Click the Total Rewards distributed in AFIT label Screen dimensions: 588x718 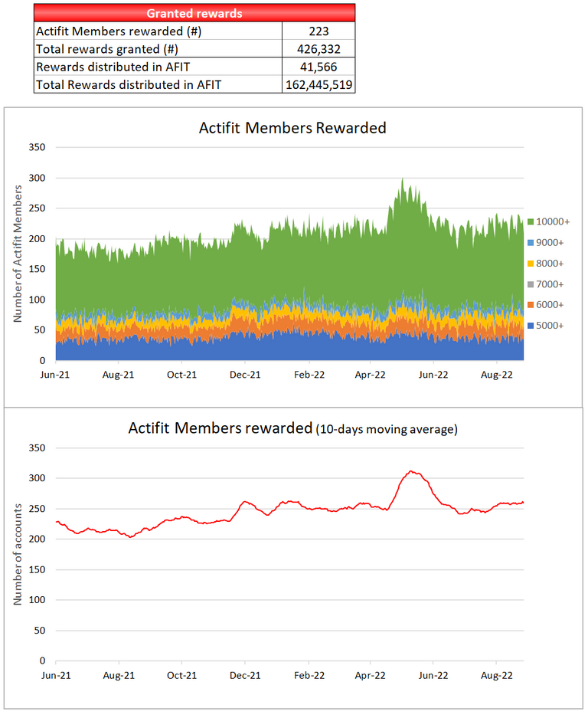128,85
